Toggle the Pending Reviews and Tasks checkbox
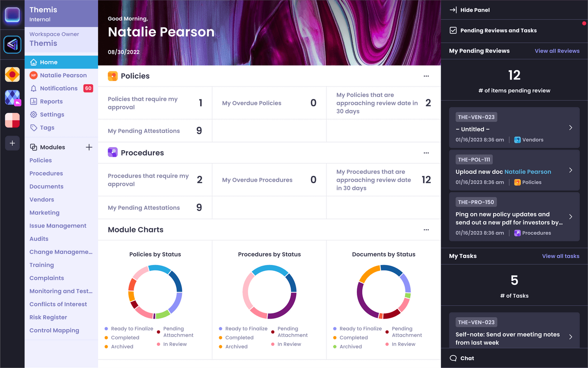Screen dimensions: 588x368 point(453,30)
